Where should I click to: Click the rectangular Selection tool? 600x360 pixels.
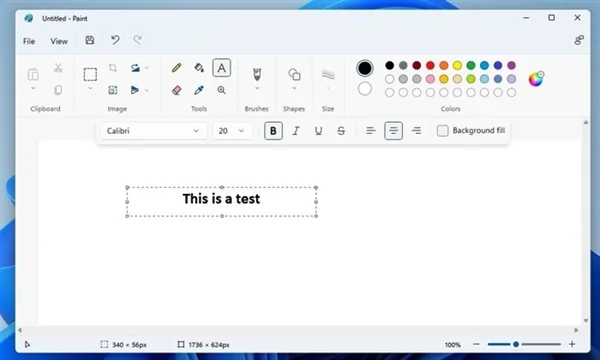[x=90, y=74]
